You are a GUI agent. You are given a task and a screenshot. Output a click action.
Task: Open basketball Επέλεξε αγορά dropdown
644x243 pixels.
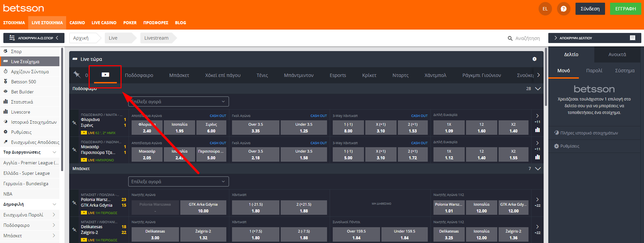(179, 181)
